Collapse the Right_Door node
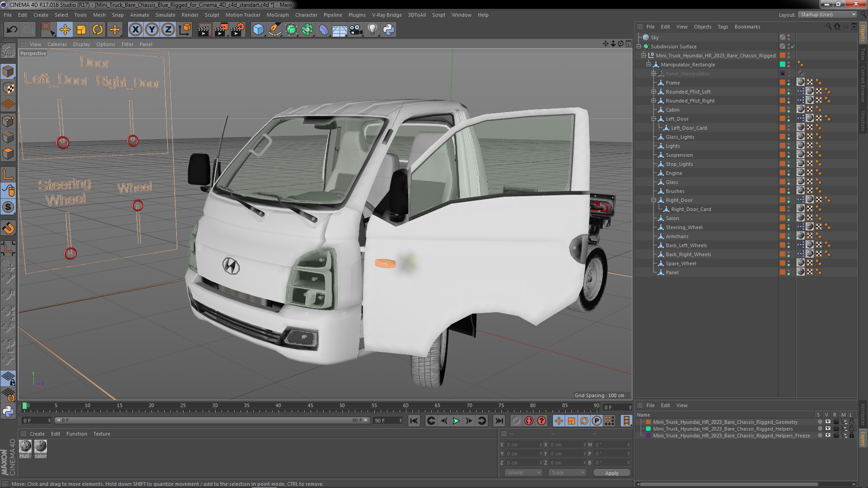Viewport: 868px width, 488px height. (x=653, y=200)
